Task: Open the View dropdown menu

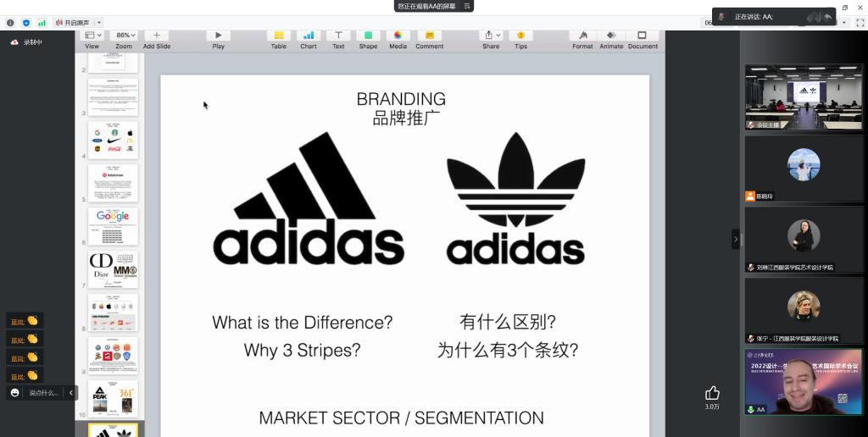Action: click(92, 36)
